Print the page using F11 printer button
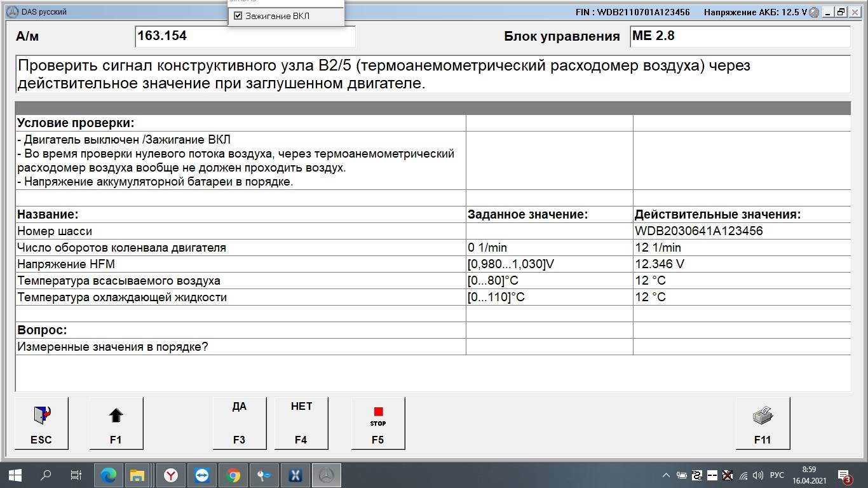The image size is (868, 488). (x=763, y=423)
